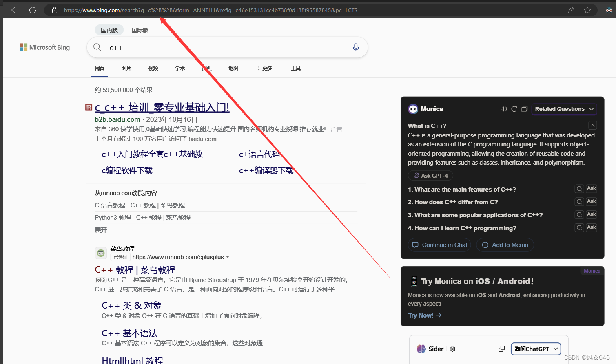Viewport: 616px width, 364px height.
Task: Click the Sider brain logo
Action: (421, 349)
